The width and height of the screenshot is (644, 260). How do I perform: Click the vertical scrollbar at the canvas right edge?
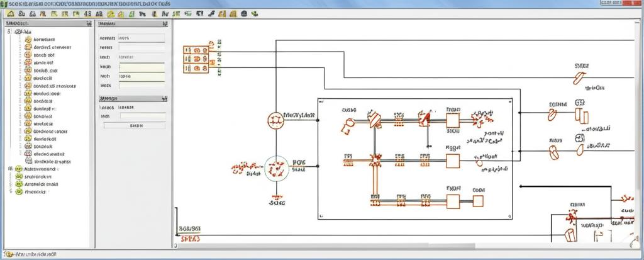coord(640,126)
